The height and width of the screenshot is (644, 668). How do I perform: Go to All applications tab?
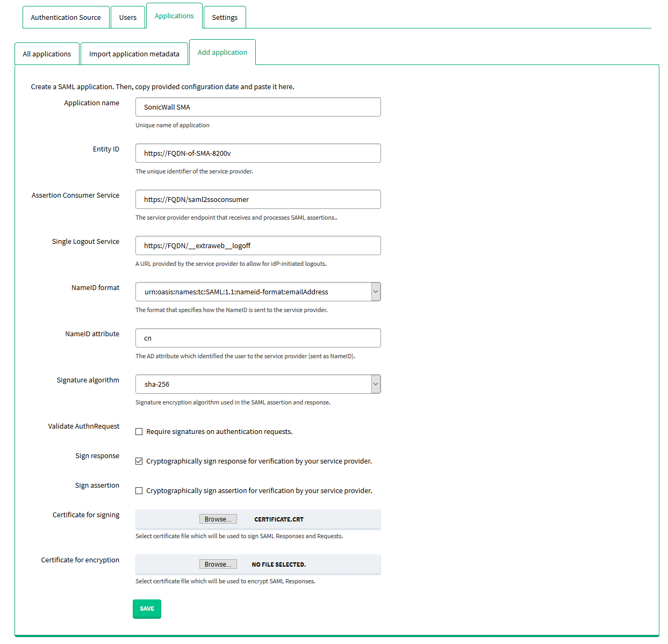47,54
